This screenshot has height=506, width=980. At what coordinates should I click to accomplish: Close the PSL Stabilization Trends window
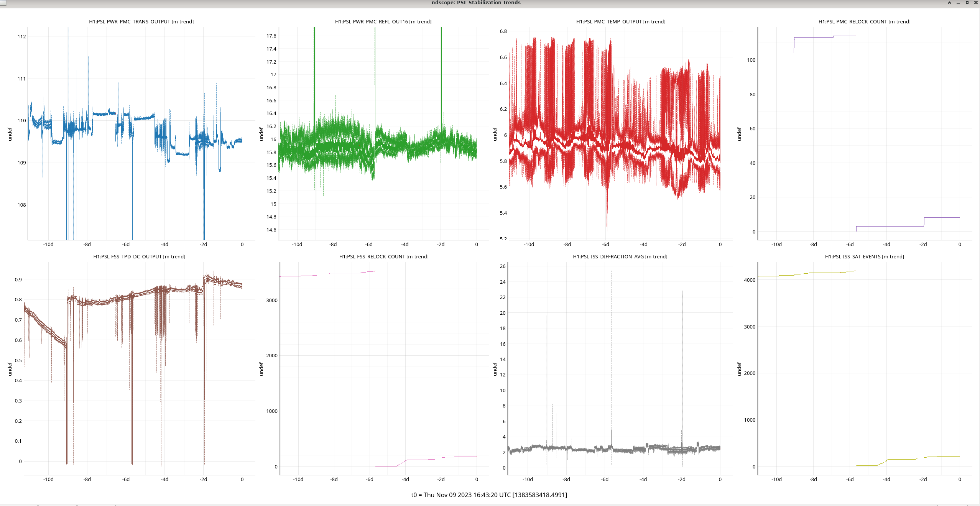976,3
